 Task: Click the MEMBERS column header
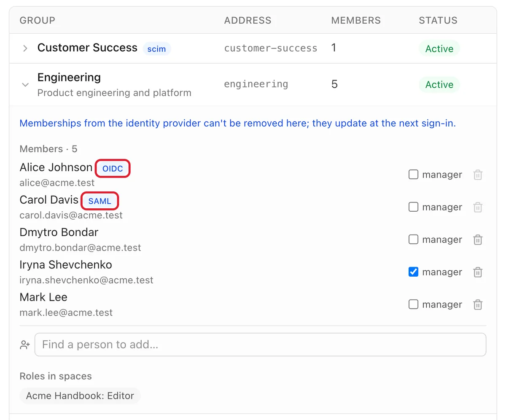(356, 20)
